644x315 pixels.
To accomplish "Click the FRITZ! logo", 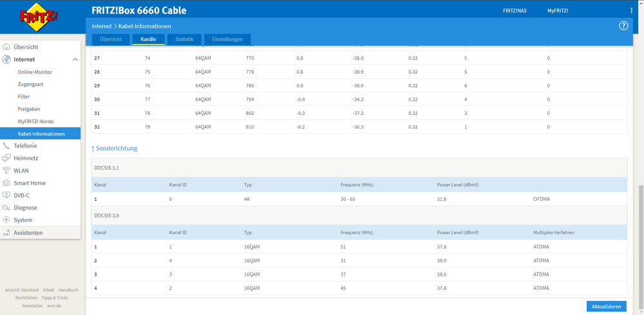I will [x=39, y=17].
